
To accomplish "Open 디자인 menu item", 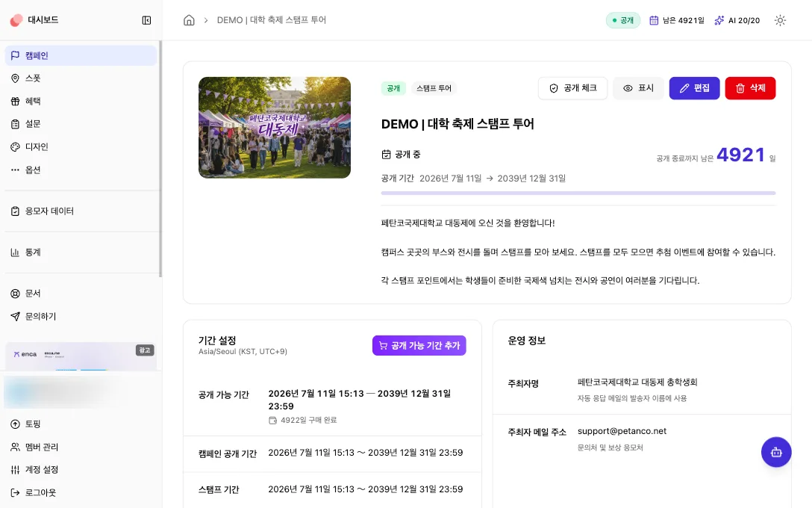I will coord(81,146).
